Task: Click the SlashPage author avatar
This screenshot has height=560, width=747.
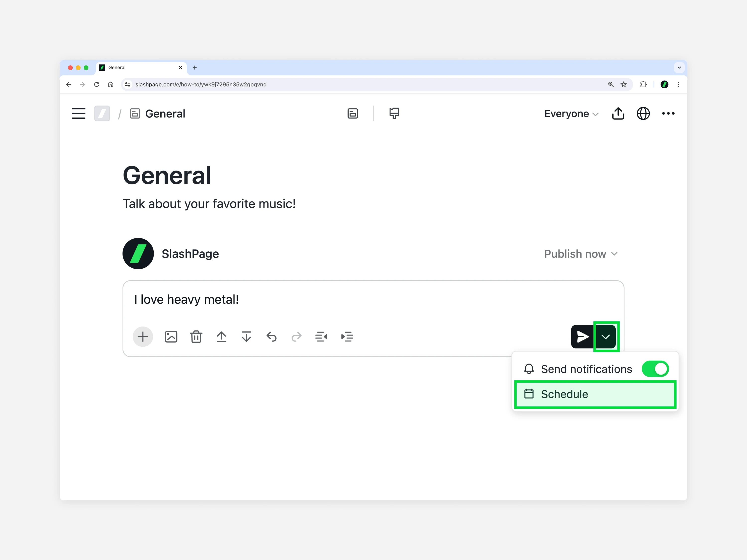Action: click(138, 254)
